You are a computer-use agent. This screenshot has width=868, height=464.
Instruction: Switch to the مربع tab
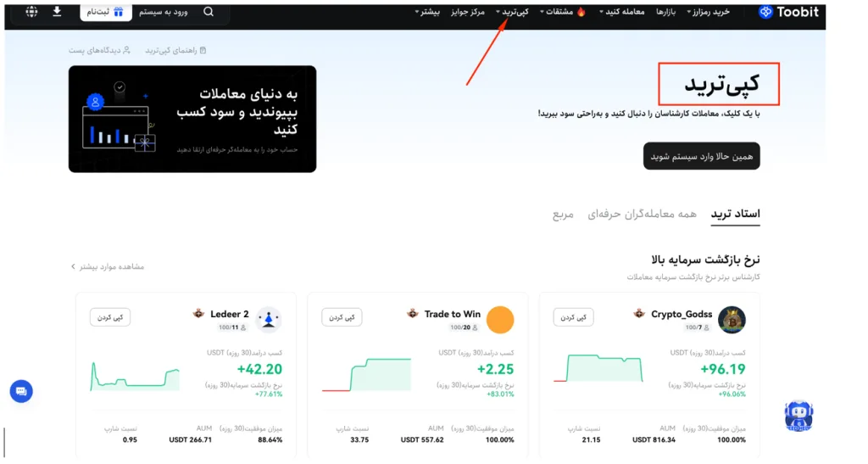(x=563, y=214)
